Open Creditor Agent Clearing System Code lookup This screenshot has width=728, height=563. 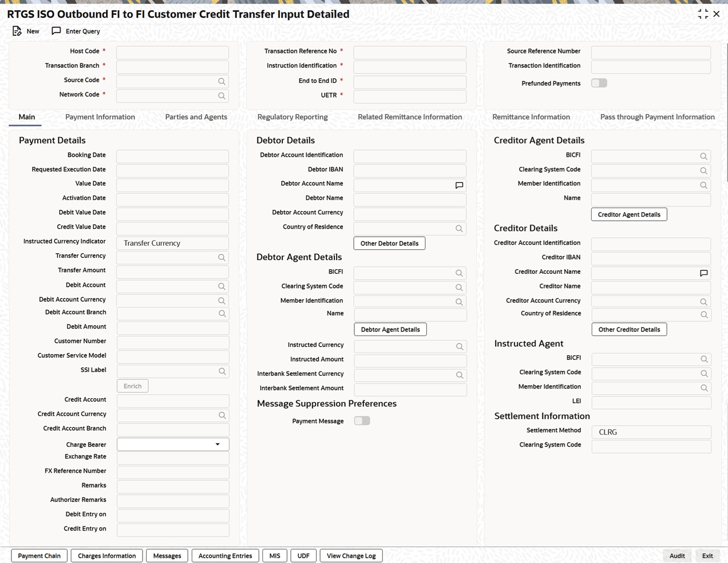[704, 171]
